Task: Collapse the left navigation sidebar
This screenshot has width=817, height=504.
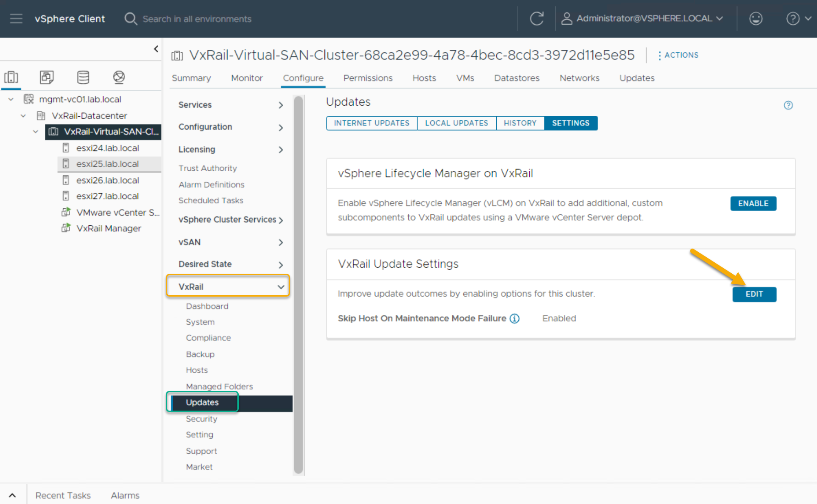Action: 156,49
